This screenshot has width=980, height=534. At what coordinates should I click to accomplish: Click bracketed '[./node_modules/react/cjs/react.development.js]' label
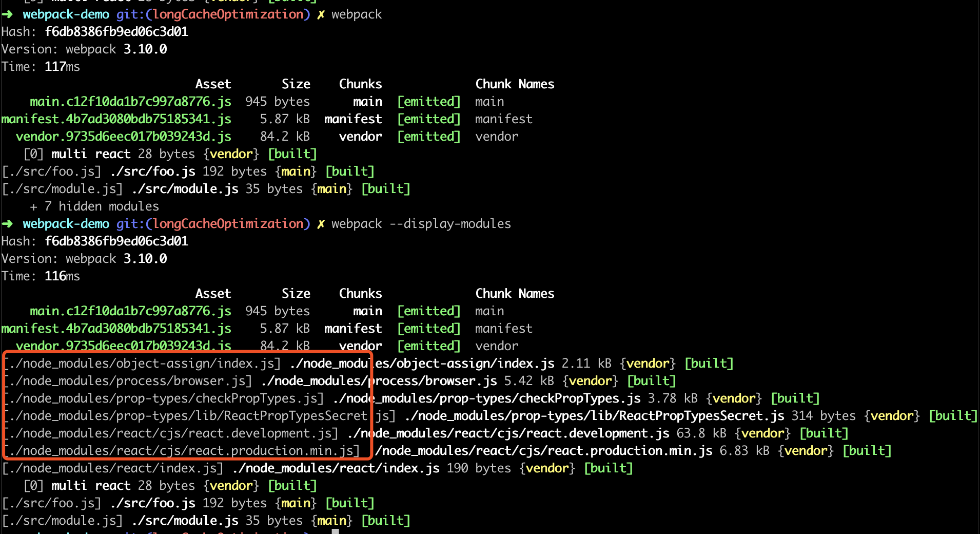coord(170,433)
